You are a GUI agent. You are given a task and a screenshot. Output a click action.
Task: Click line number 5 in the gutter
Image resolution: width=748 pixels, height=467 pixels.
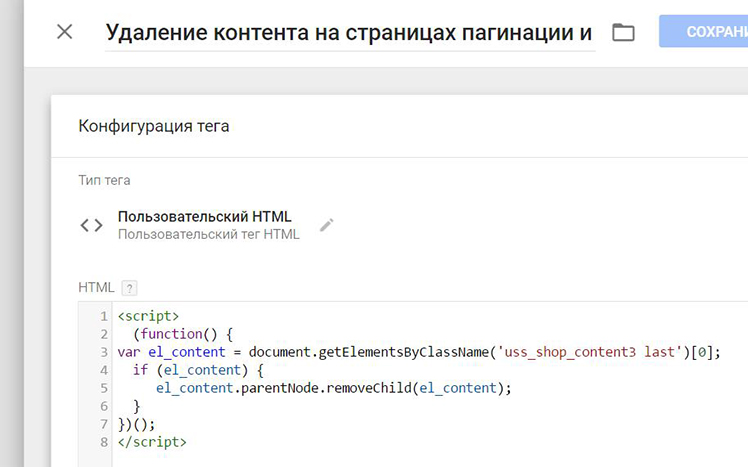point(104,388)
